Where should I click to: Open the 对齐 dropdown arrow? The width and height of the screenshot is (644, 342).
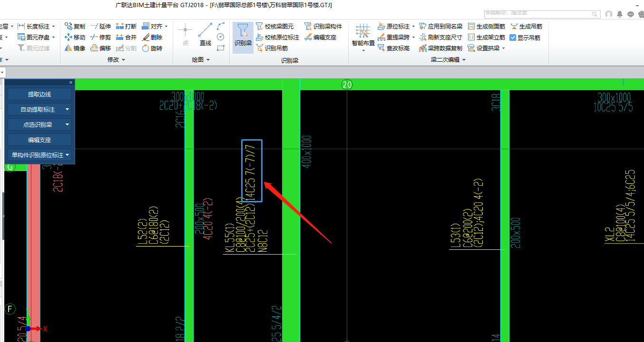pyautogui.click(x=166, y=26)
